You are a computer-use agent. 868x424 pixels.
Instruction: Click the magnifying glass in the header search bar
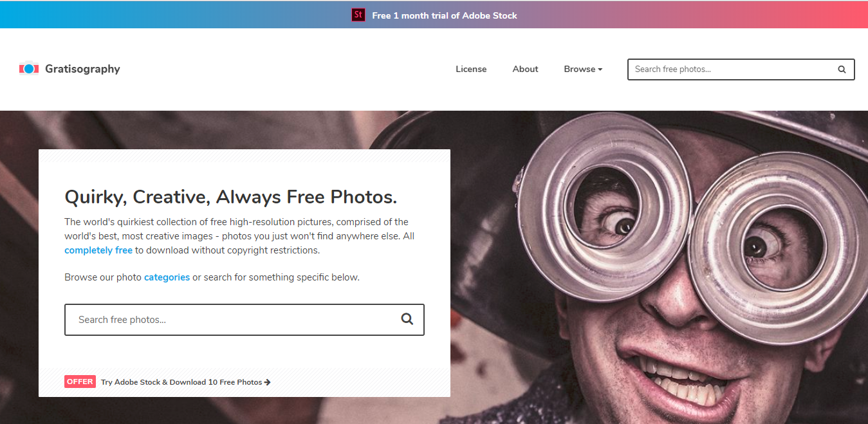(x=842, y=69)
